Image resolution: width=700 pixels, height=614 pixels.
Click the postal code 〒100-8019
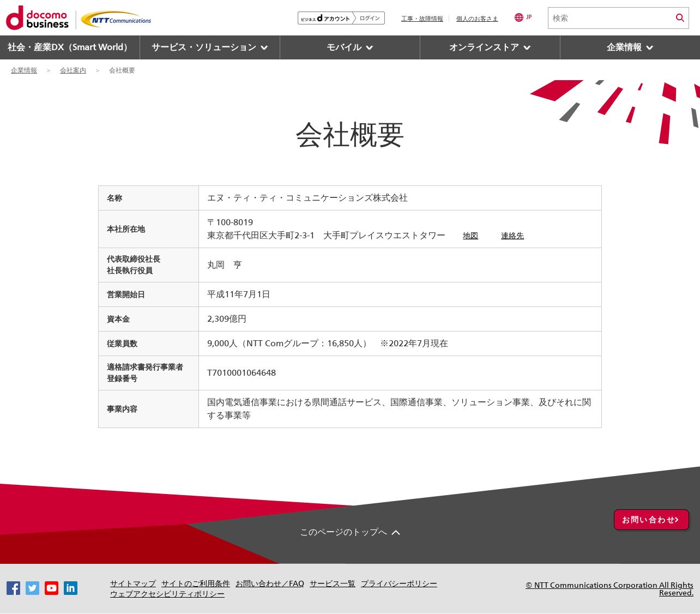(x=230, y=222)
